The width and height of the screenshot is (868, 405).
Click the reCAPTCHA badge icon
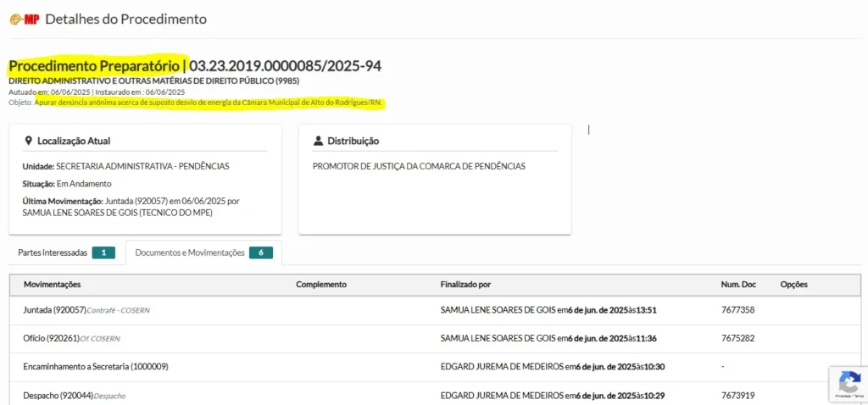pyautogui.click(x=847, y=380)
